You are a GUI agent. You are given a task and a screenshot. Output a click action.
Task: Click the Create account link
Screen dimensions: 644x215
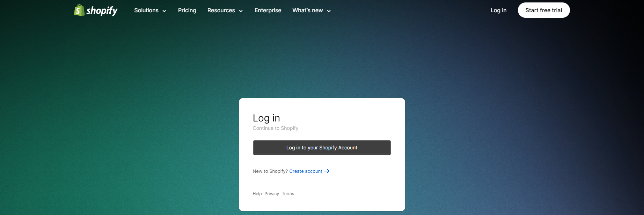click(306, 171)
